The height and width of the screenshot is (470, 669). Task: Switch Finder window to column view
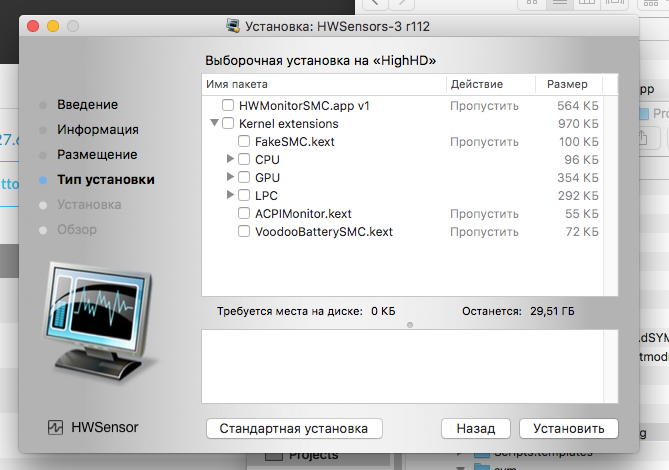click(x=587, y=3)
